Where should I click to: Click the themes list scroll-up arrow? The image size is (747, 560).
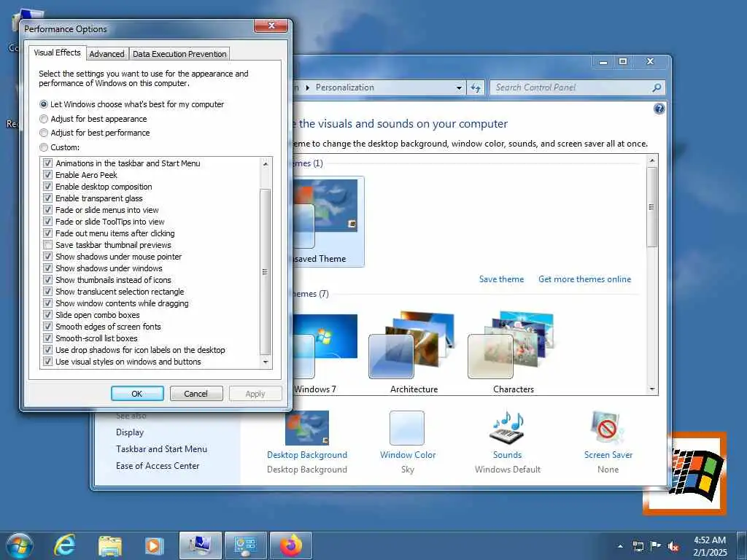652,160
